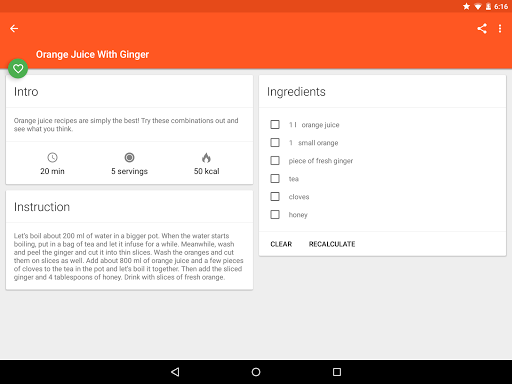Mark the cloves ingredient checkbox
This screenshot has width=512, height=384.
275,197
